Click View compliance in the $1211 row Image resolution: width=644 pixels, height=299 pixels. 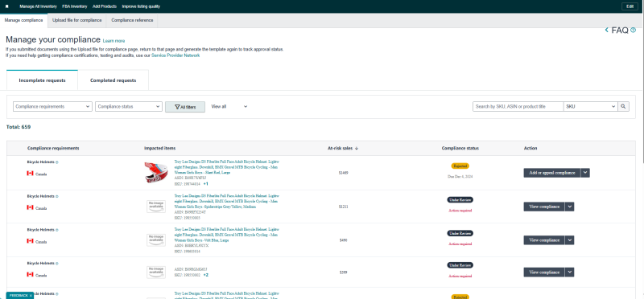coord(544,207)
